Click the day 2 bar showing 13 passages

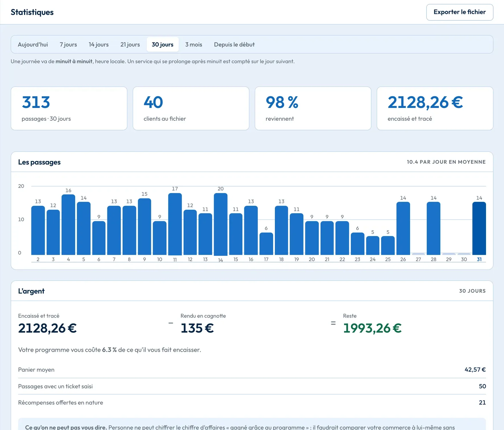pyautogui.click(x=38, y=230)
